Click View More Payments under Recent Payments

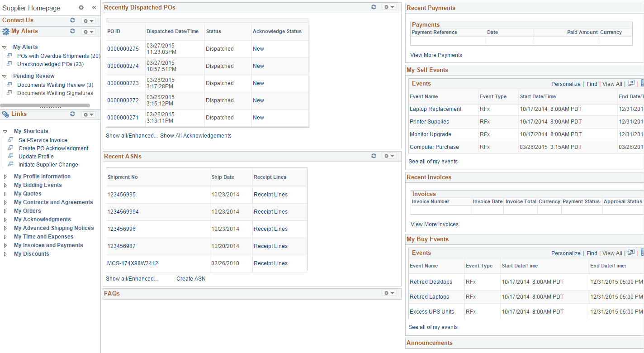436,55
